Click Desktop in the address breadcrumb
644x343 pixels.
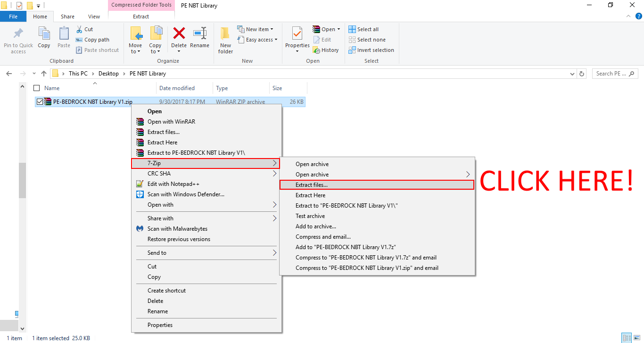(108, 74)
